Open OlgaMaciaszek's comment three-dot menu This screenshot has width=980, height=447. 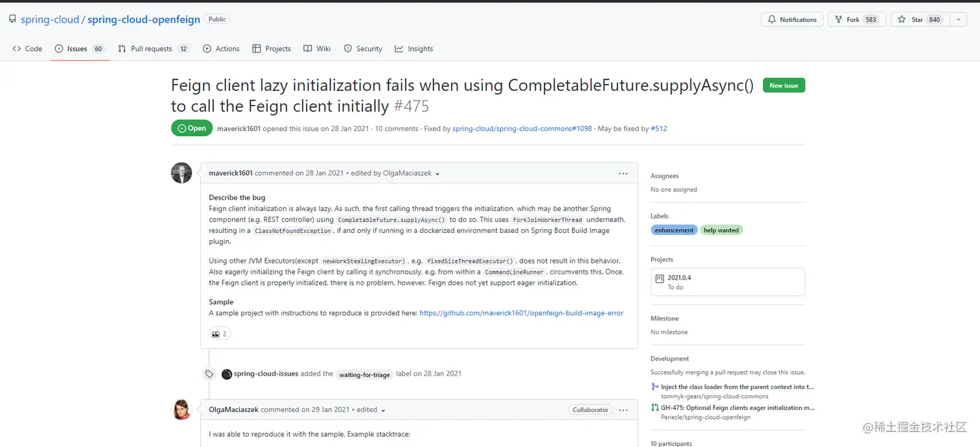click(x=623, y=410)
